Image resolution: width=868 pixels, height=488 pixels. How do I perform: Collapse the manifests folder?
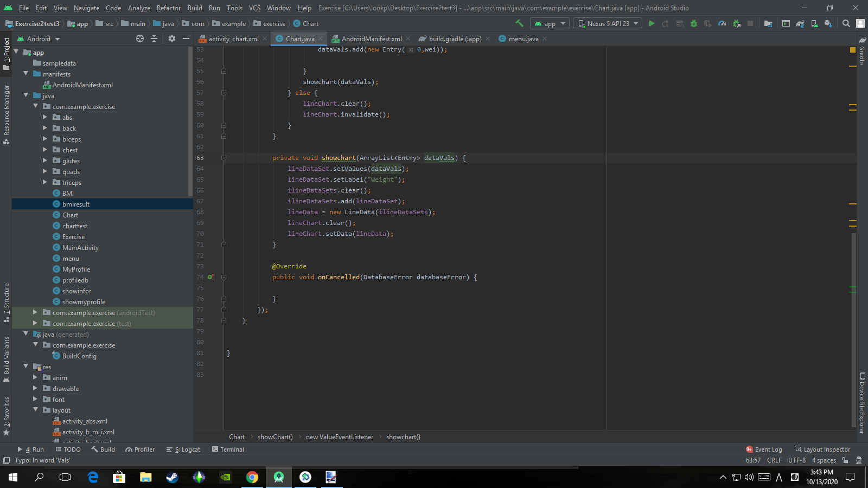pyautogui.click(x=25, y=74)
